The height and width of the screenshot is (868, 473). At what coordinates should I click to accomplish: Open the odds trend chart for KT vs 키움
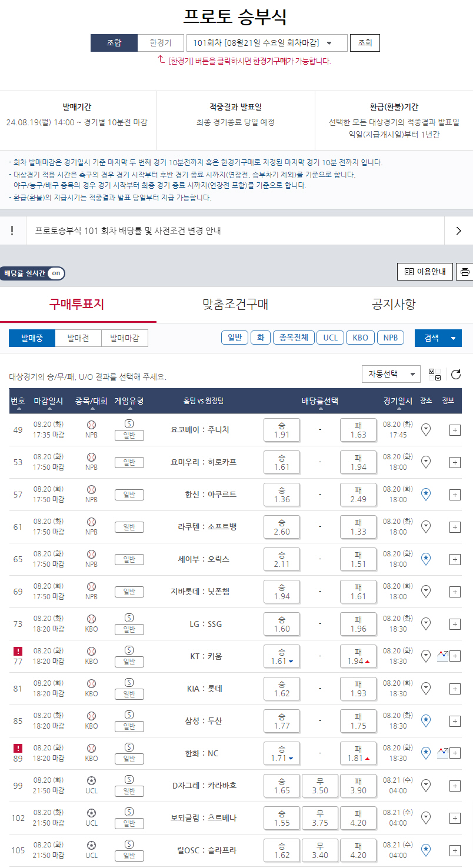tap(442, 656)
